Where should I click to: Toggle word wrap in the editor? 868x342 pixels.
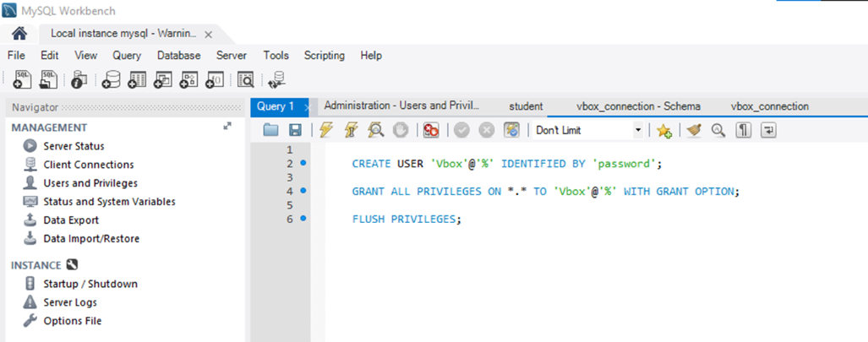point(768,131)
